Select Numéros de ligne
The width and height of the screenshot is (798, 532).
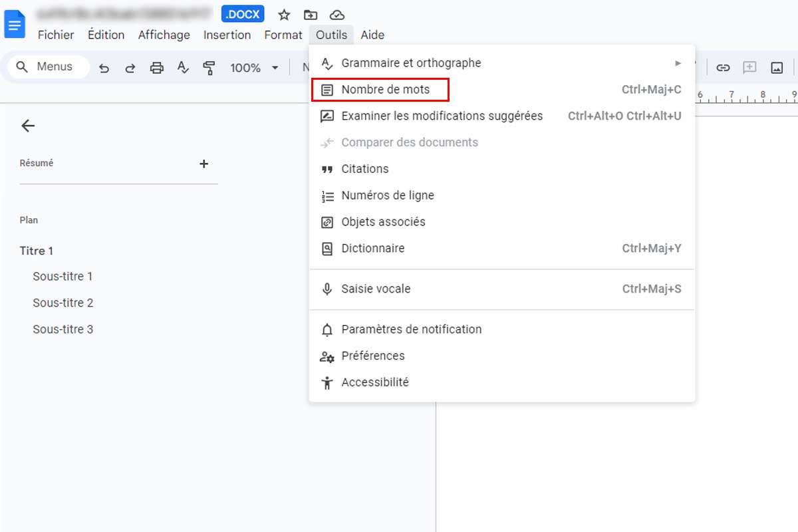pos(502,196)
